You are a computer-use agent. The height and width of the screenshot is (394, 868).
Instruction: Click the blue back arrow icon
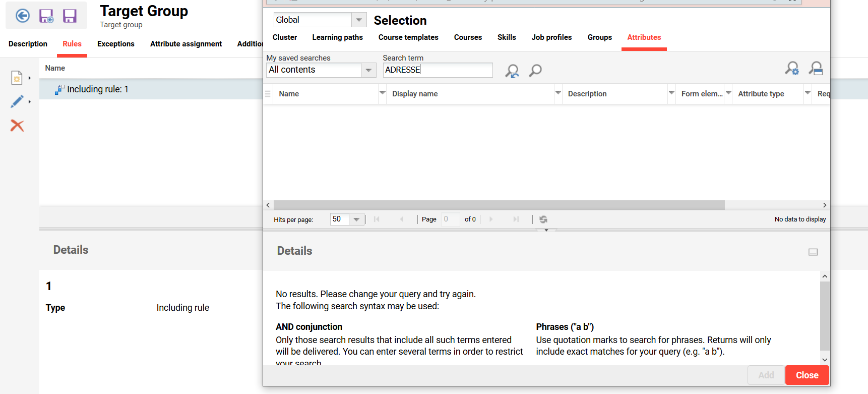23,16
